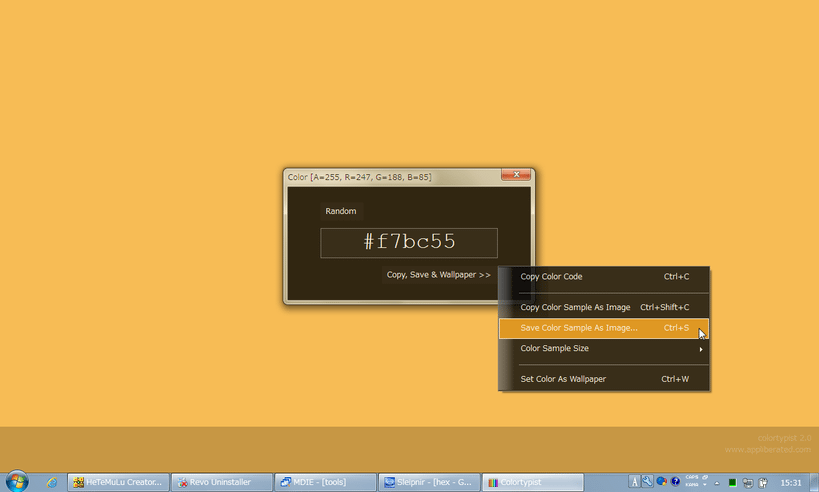Launch Internet Explorer from the taskbar
This screenshot has width=819, height=492.
coord(52,482)
